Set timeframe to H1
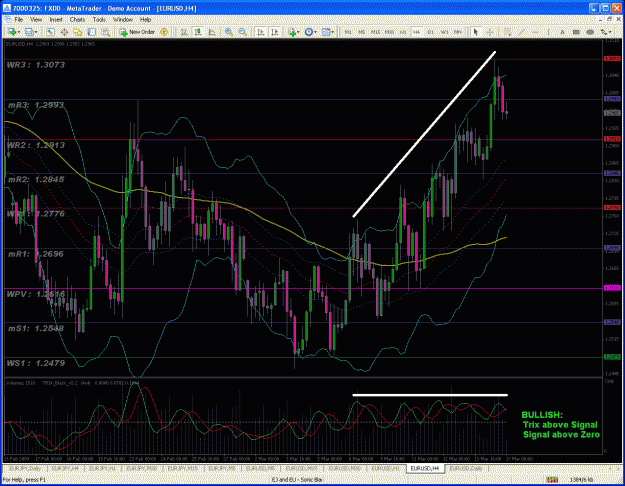This screenshot has width=625, height=486. click(x=403, y=32)
